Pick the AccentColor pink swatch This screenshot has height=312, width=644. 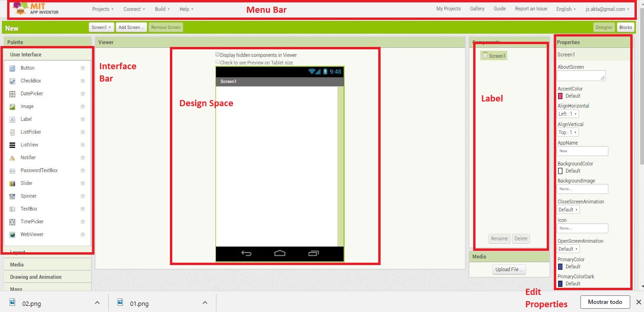[x=560, y=96]
